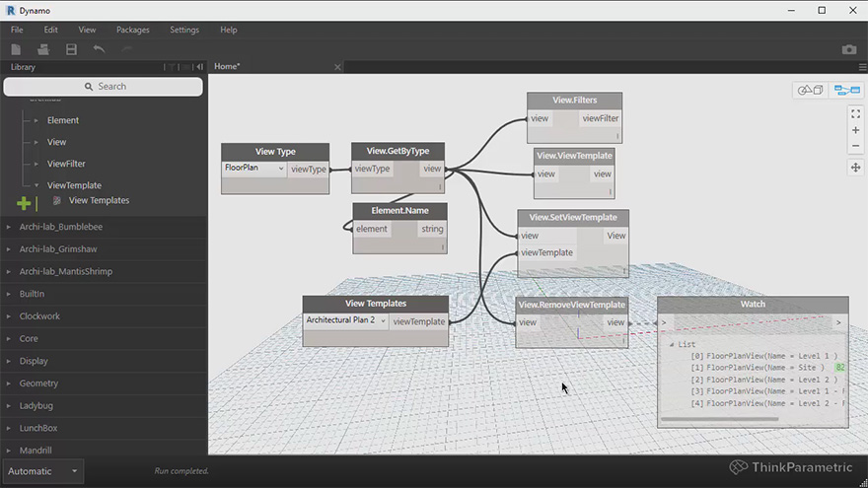Expand the ViewFilter library category
The width and height of the screenshot is (868, 488).
pyautogui.click(x=36, y=164)
